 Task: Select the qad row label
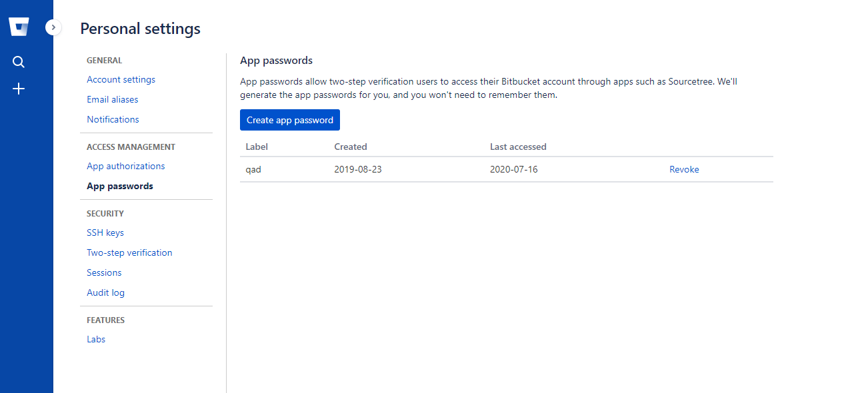[x=253, y=169]
